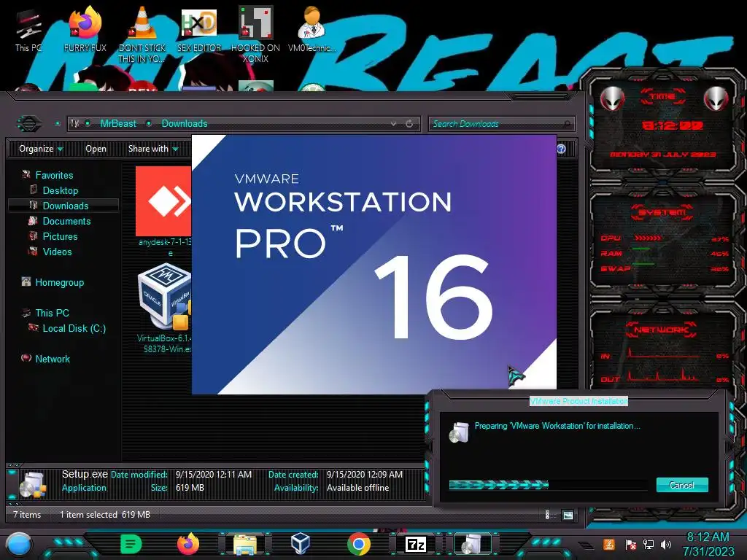Select Downloads in the navigation pane
This screenshot has height=560, width=747.
click(65, 206)
